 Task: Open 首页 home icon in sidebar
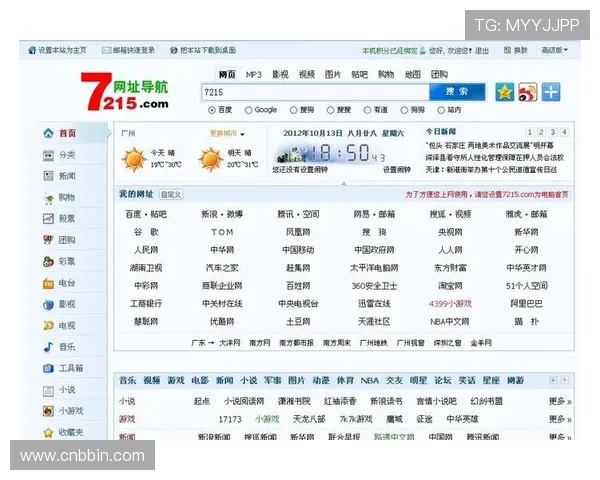[x=48, y=133]
